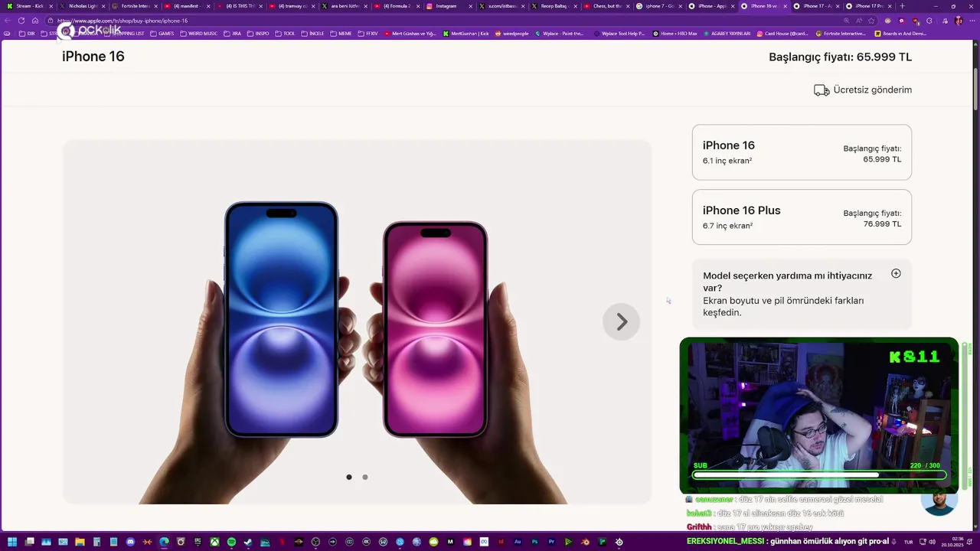Open the Card House bookmark
This screenshot has height=551, width=980.
(x=782, y=34)
